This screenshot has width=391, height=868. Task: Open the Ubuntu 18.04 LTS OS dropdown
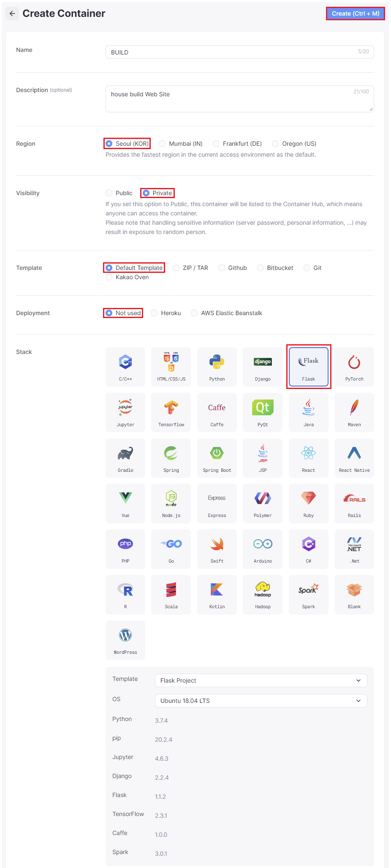[261, 701]
